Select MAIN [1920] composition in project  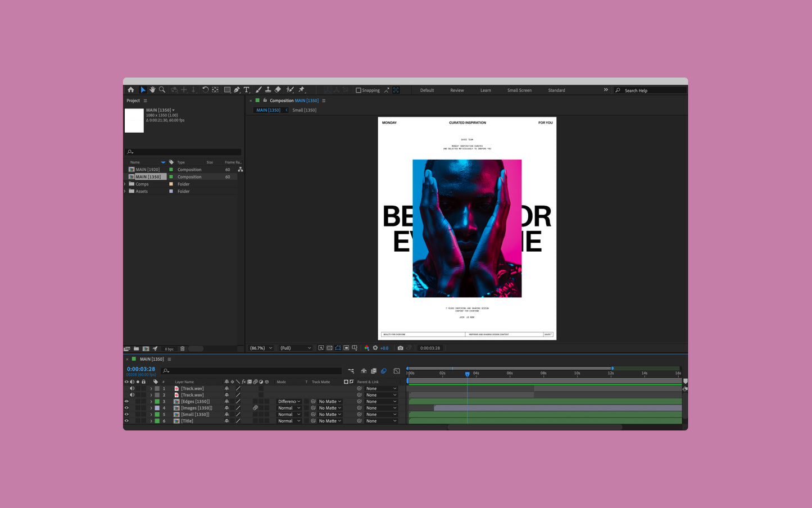point(147,169)
